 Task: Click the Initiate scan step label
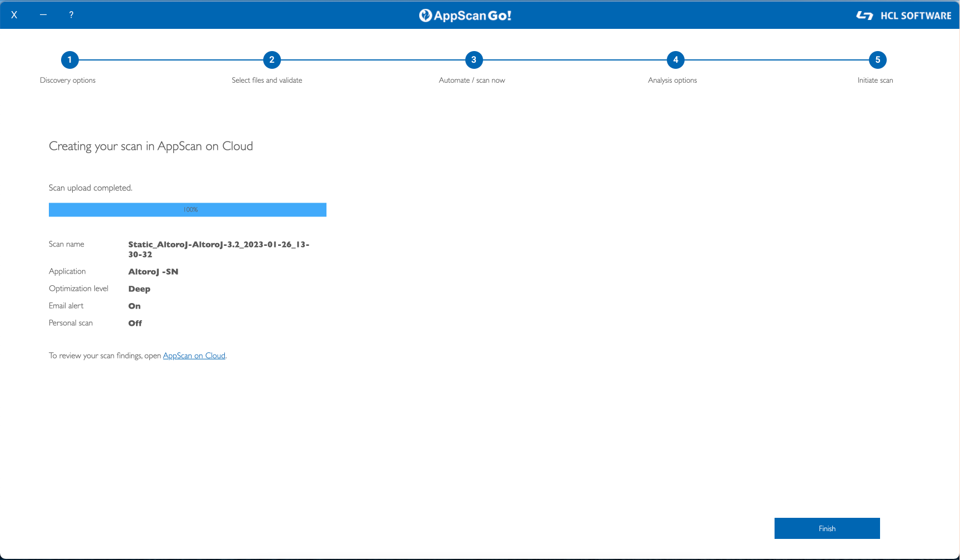876,80
